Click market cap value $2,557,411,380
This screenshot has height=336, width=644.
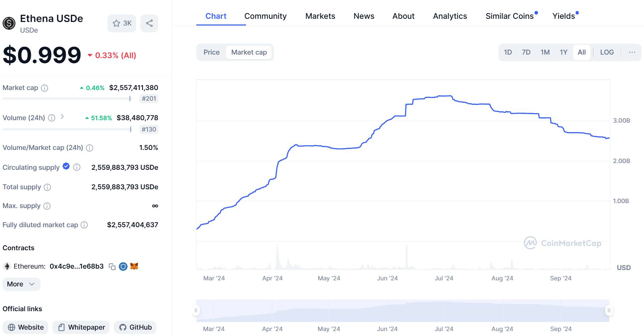[x=134, y=88]
